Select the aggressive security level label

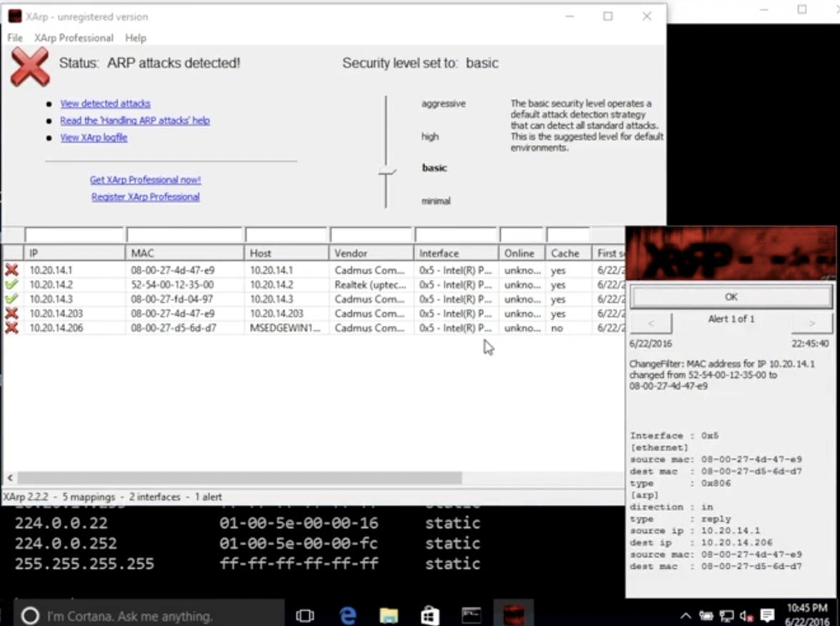tap(444, 104)
